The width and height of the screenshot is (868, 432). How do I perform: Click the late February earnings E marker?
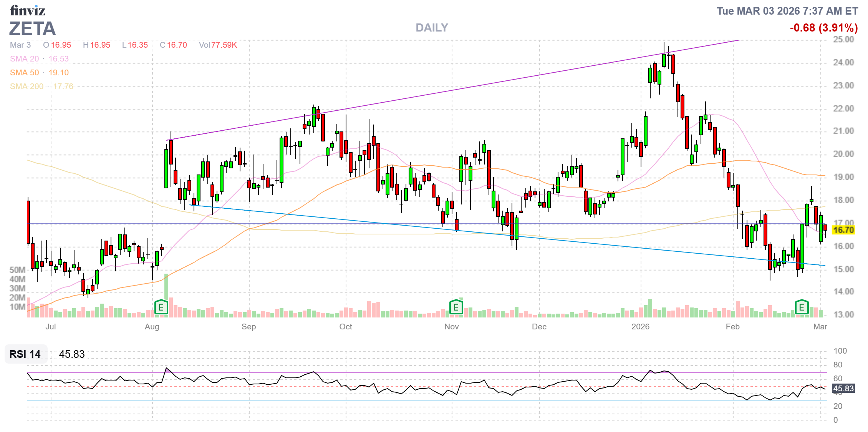802,307
